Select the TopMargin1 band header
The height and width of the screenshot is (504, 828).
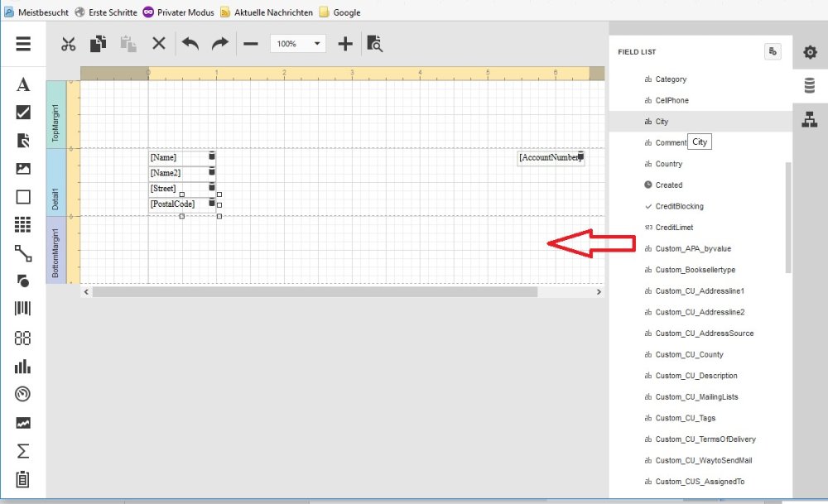tap(55, 114)
